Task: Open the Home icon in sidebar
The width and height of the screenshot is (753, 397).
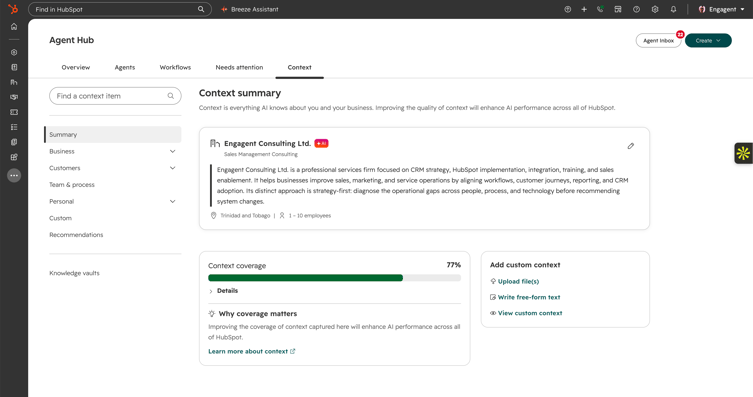Action: pos(14,27)
